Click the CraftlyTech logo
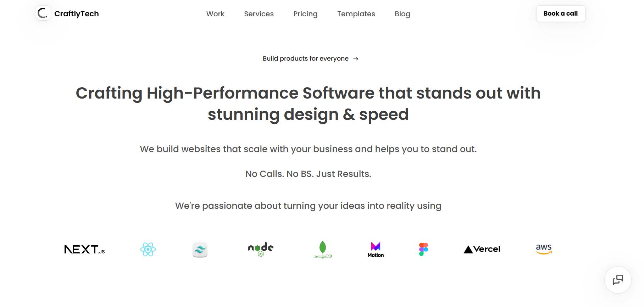This screenshot has height=307, width=644. pos(42,13)
